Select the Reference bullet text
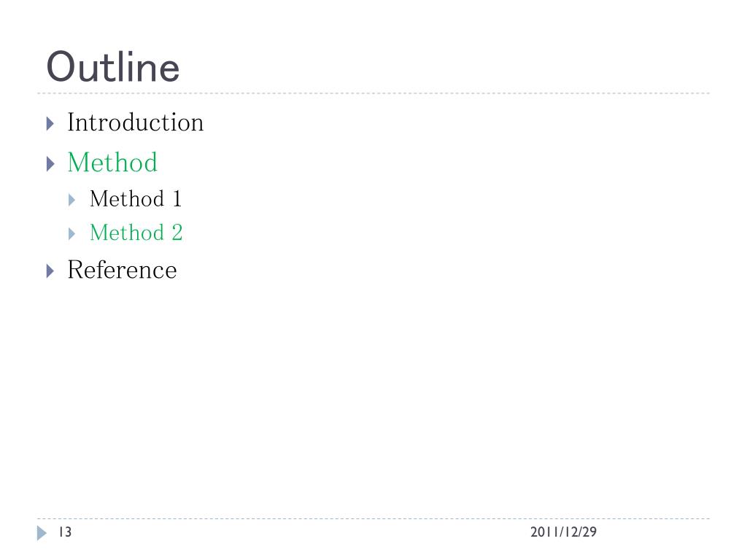The image size is (747, 560). (122, 270)
